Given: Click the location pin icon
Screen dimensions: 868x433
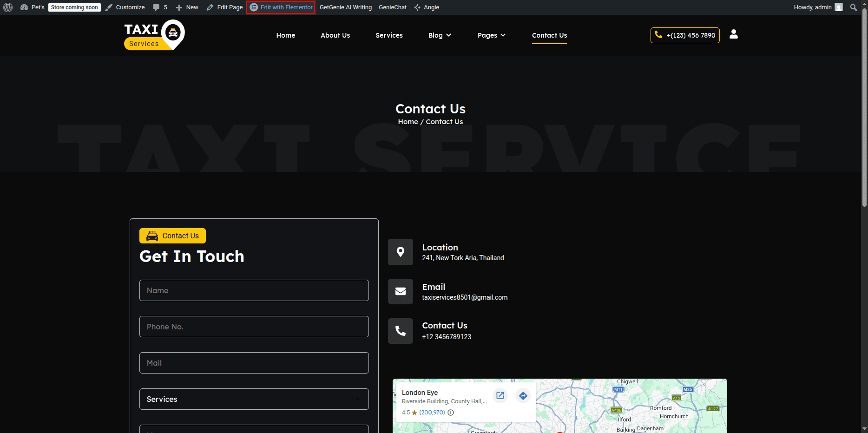Looking at the screenshot, I should click(x=401, y=252).
